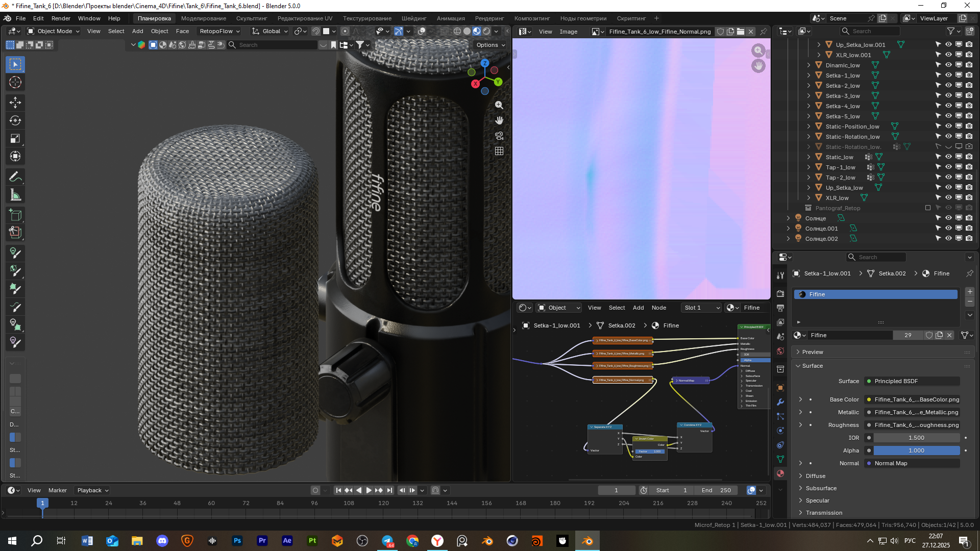Open the Object Mode dropdown
This screenshot has height=551, width=980.
coord(54,31)
